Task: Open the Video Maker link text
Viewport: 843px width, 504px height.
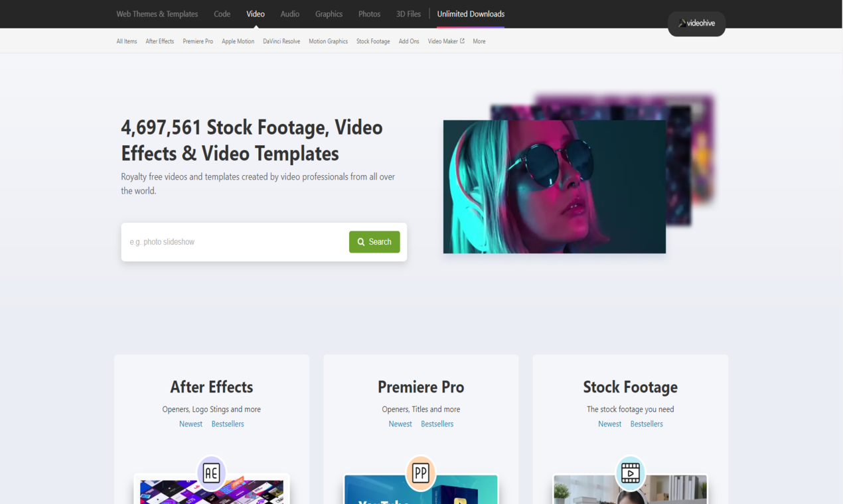Action: tap(443, 41)
